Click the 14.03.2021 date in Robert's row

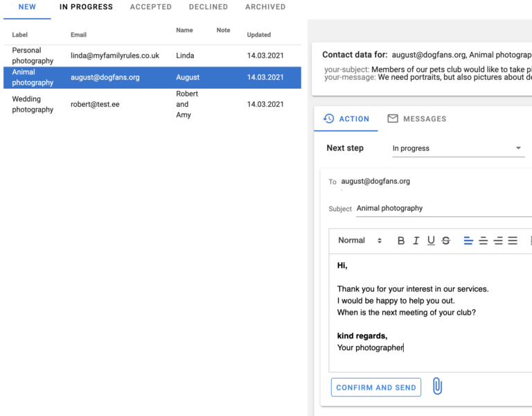point(265,104)
